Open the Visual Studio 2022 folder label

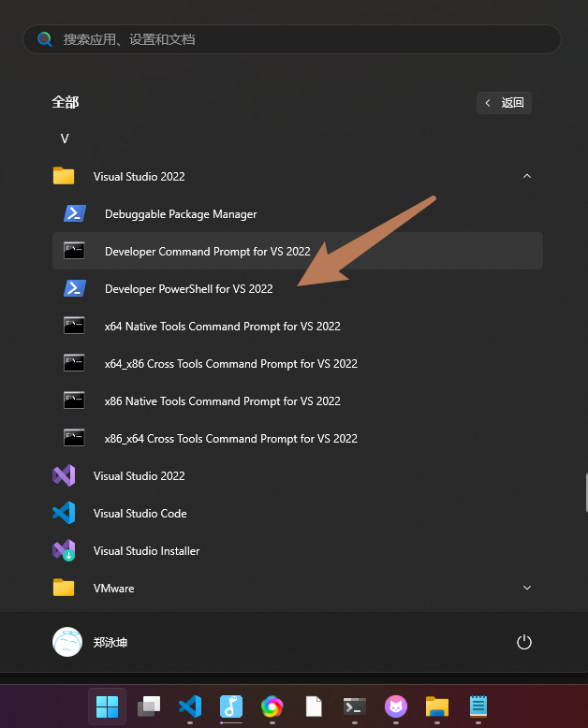point(139,177)
